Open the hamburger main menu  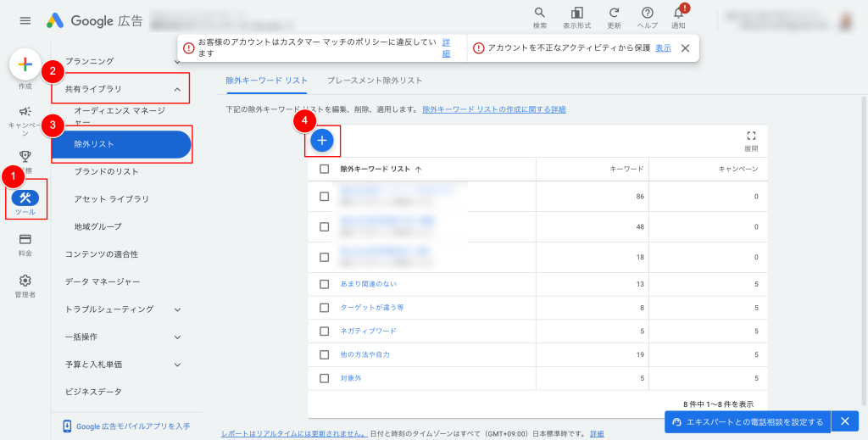click(x=25, y=20)
